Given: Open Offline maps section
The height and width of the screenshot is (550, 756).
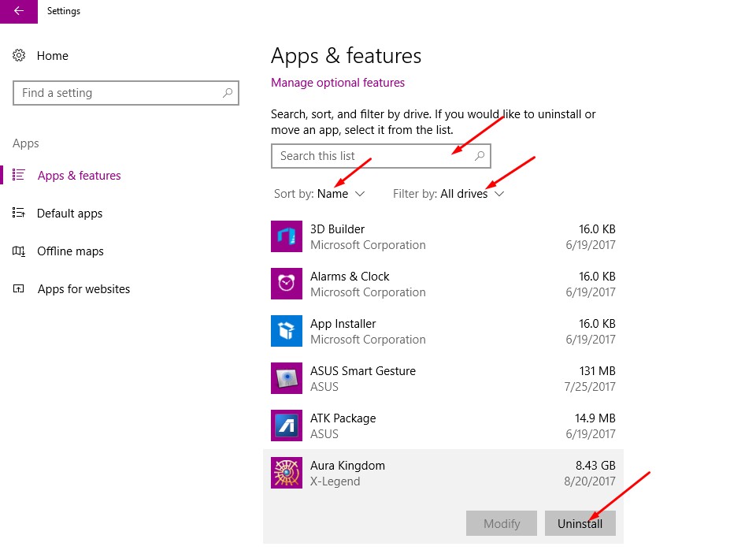Looking at the screenshot, I should click(x=70, y=251).
